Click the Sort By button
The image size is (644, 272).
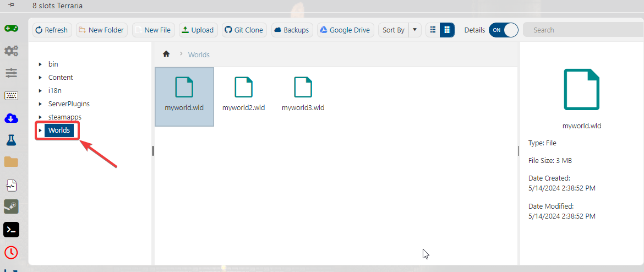tap(394, 30)
